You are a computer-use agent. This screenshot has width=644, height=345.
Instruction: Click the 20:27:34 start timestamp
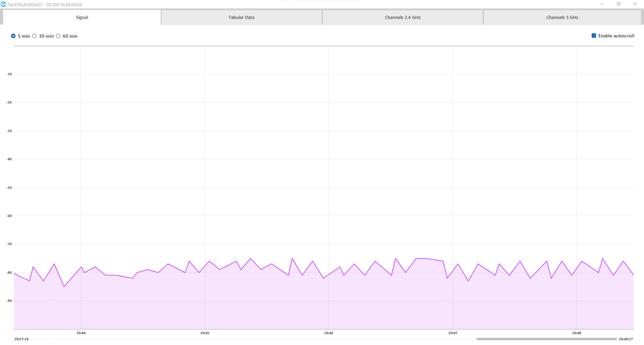(x=21, y=339)
